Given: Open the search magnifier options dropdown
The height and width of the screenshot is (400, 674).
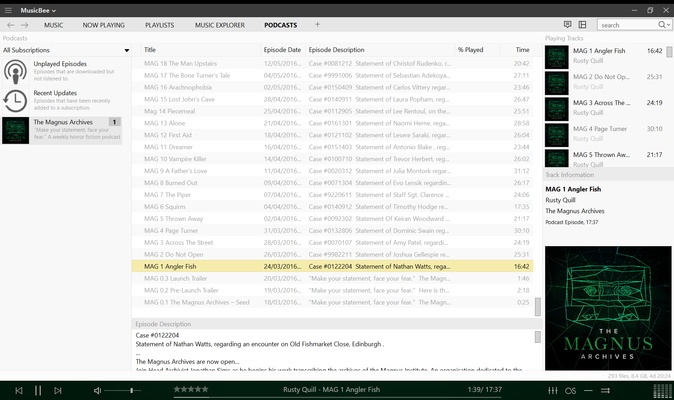Looking at the screenshot, I should click(664, 25).
